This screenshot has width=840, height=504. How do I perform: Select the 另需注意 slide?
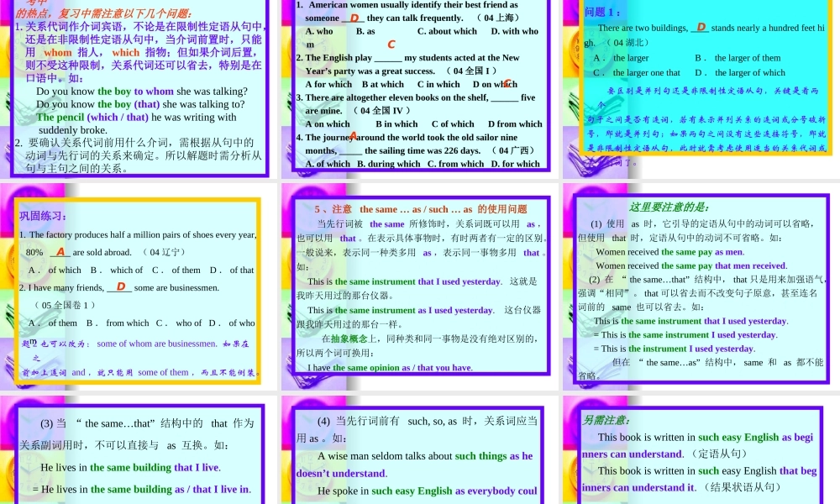click(x=701, y=450)
